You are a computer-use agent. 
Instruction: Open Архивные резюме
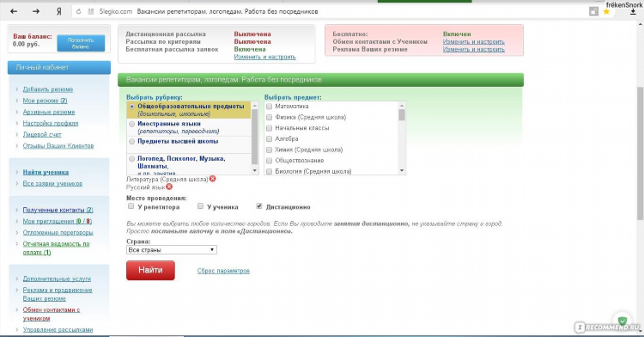coord(49,112)
